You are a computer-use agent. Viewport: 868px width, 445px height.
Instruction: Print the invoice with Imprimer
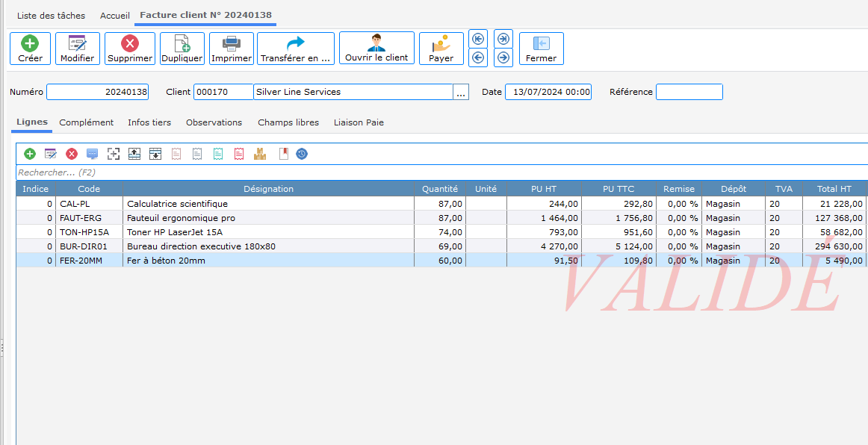232,49
